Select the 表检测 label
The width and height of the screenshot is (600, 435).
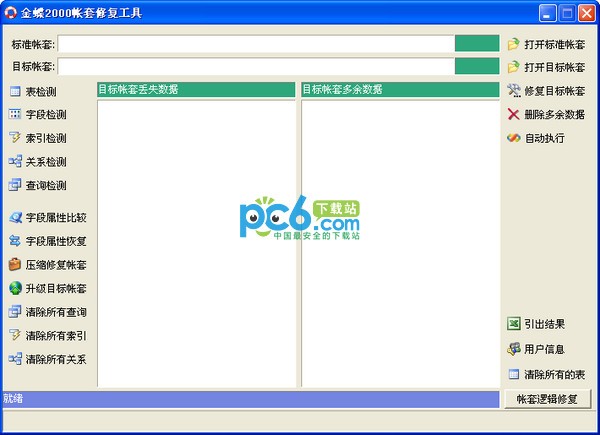point(41,92)
